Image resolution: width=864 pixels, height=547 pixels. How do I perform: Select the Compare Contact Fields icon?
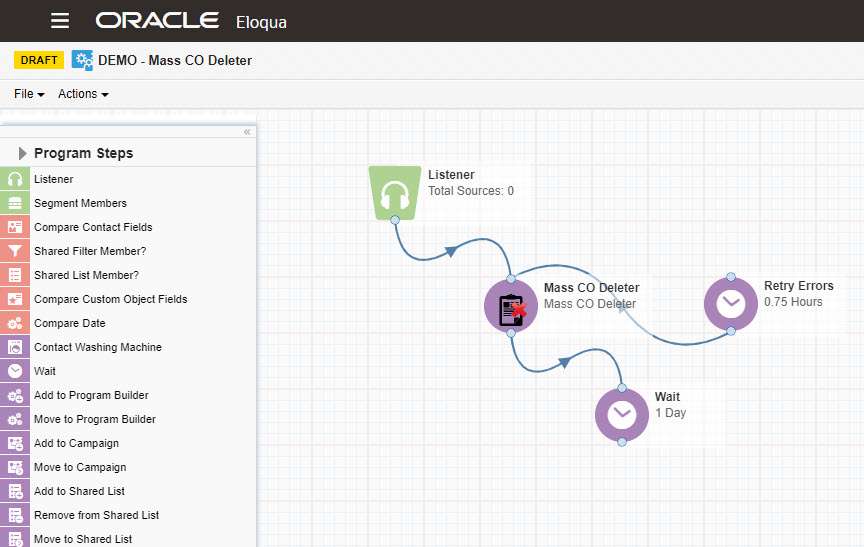[15, 227]
